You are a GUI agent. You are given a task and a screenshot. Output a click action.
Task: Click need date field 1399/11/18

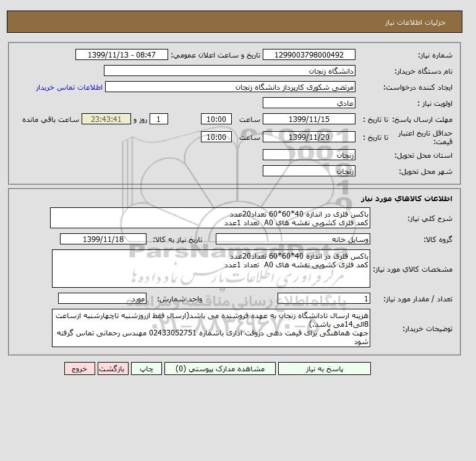coord(103,239)
